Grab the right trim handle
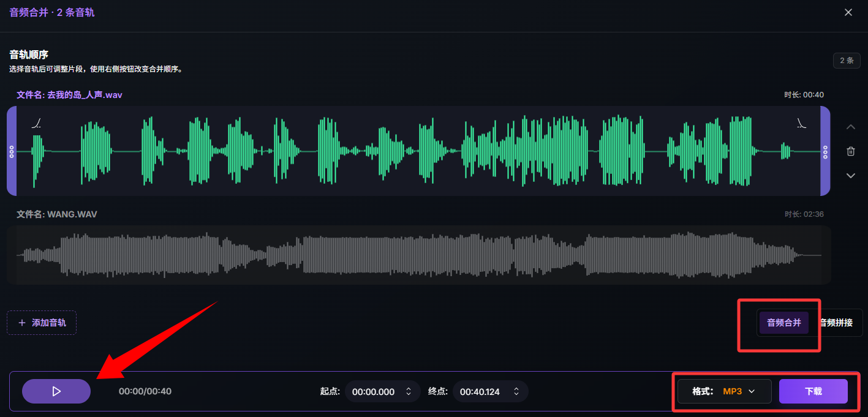Screen dimensions: 868x417 coord(825,151)
